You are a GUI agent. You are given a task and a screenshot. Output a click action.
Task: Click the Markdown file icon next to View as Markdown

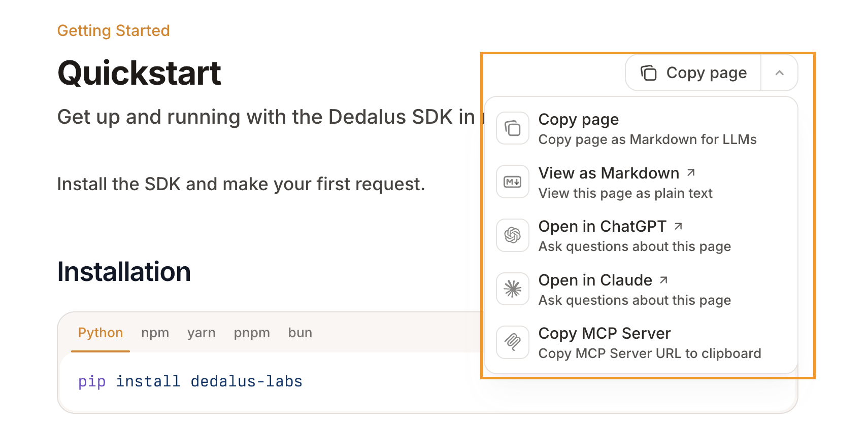(x=512, y=182)
